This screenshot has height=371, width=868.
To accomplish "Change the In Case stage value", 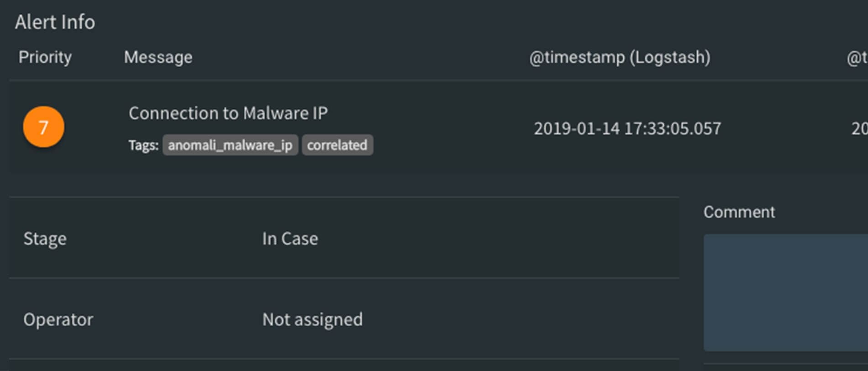I will pyautogui.click(x=290, y=238).
